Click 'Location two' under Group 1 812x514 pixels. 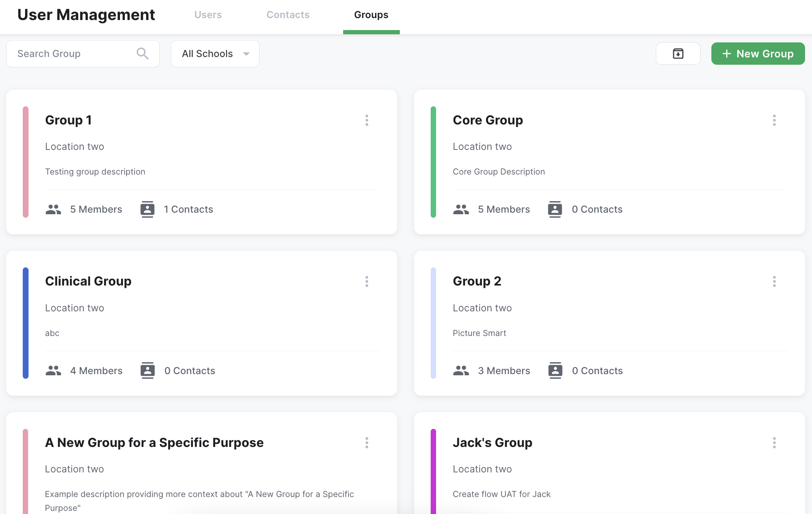74,147
